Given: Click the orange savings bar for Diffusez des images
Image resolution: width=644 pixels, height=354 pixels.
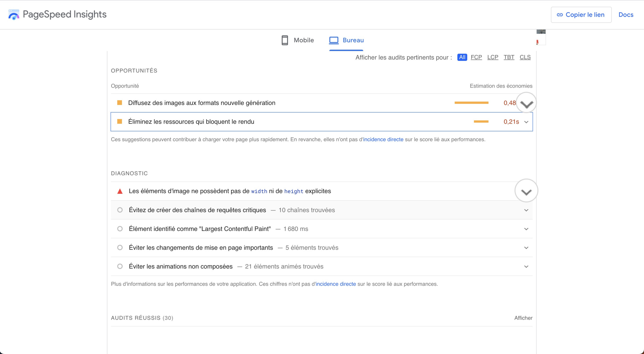Looking at the screenshot, I should pyautogui.click(x=471, y=103).
